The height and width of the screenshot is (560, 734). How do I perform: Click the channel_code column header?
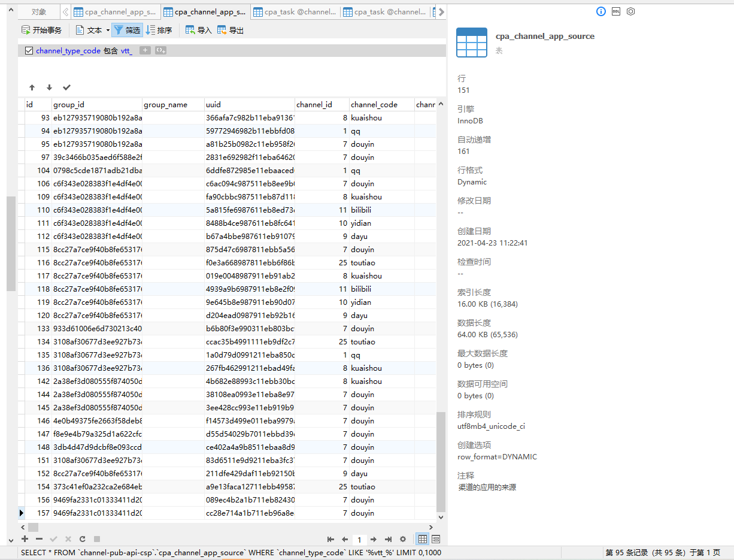pos(381,104)
